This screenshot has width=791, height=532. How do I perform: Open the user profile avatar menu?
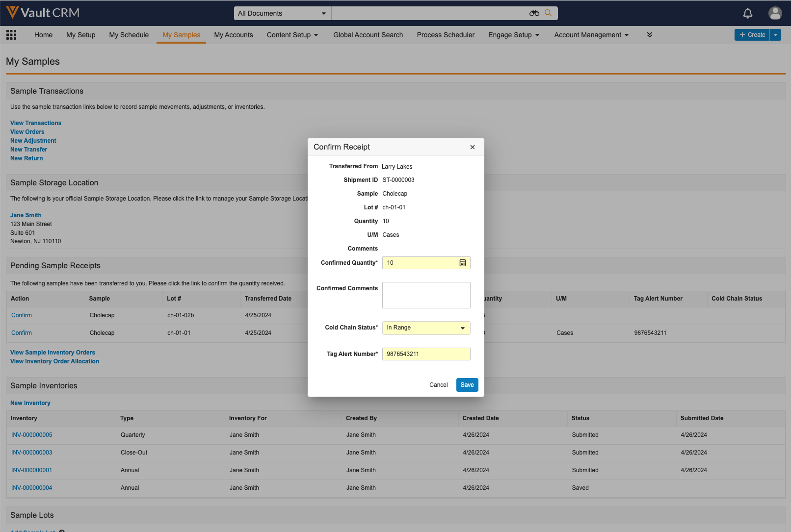775,13
